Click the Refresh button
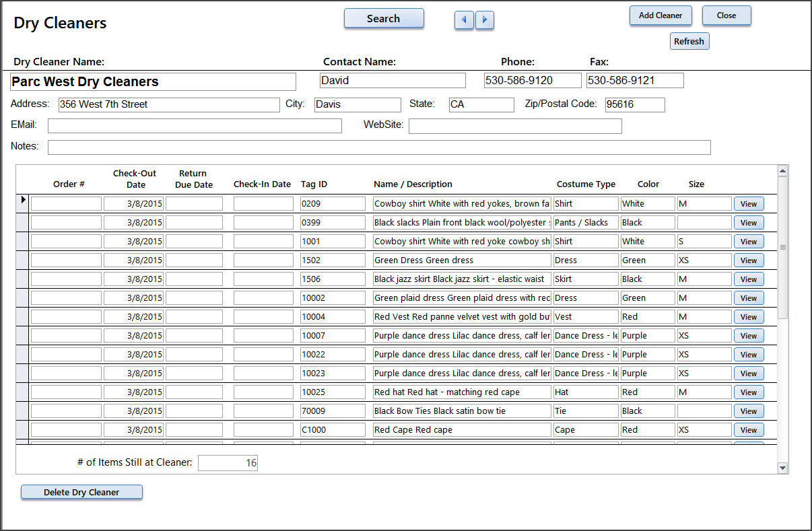 point(689,42)
